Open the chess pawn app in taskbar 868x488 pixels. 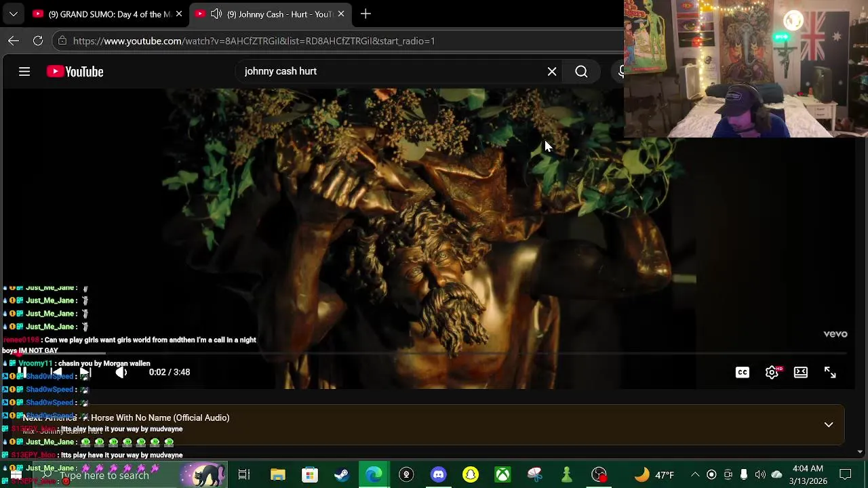[567, 474]
